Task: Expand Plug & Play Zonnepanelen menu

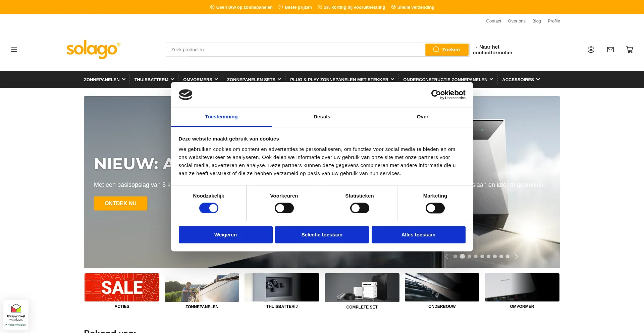Action: coord(342,79)
